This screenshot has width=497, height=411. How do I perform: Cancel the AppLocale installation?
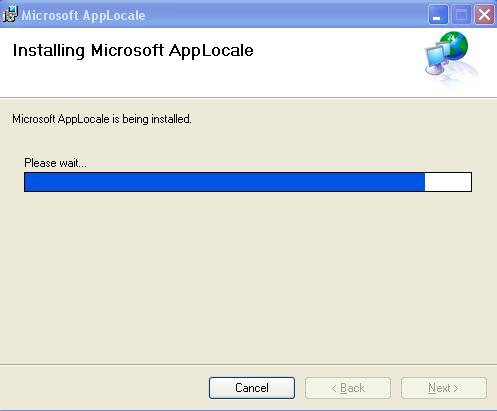tap(252, 388)
